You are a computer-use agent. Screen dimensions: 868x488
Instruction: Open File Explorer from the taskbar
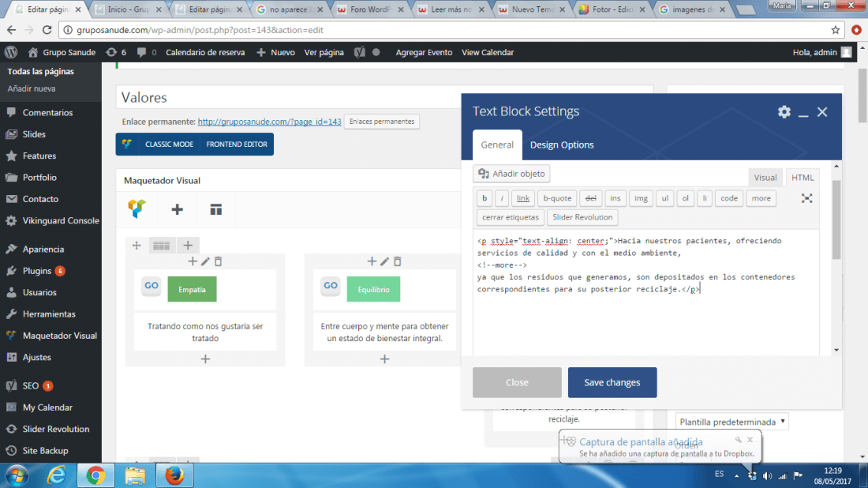(x=134, y=476)
